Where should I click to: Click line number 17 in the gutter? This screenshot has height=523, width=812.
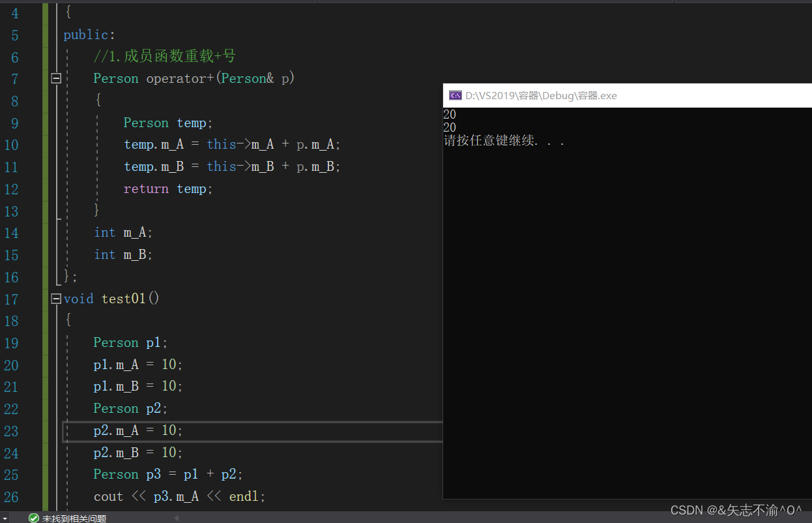[x=11, y=299]
